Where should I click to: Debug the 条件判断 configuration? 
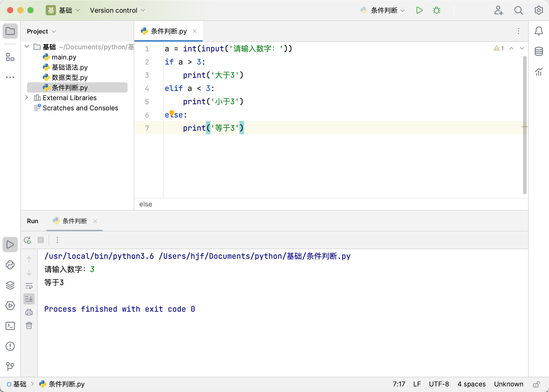437,10
